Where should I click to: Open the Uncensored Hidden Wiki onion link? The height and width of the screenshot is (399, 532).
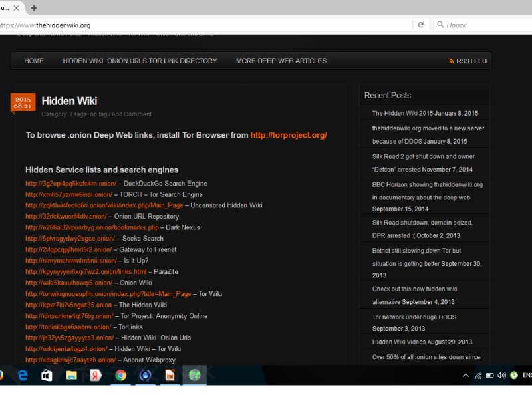104,205
